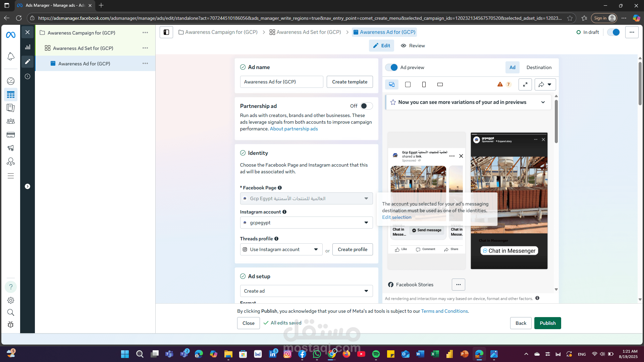
Task: Click the Publish button
Action: 548,323
